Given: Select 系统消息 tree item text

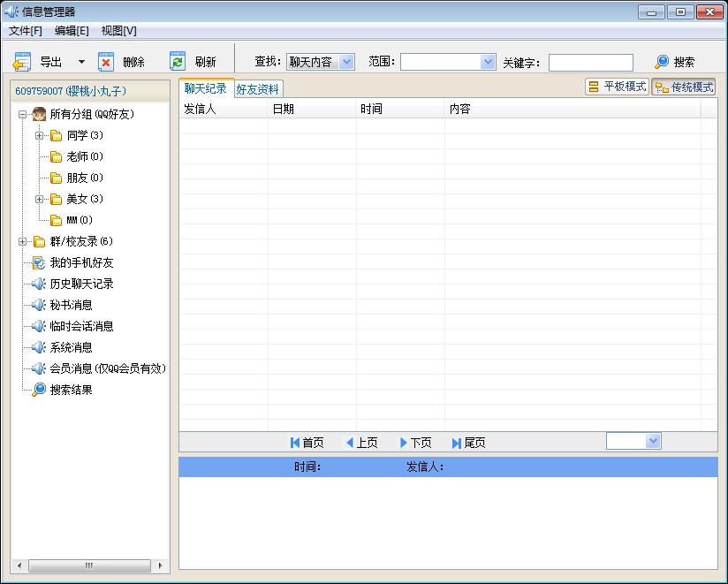Looking at the screenshot, I should pos(71,347).
